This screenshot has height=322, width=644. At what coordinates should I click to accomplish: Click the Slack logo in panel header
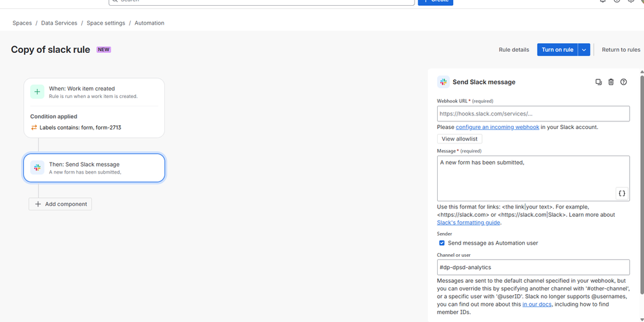point(443,82)
